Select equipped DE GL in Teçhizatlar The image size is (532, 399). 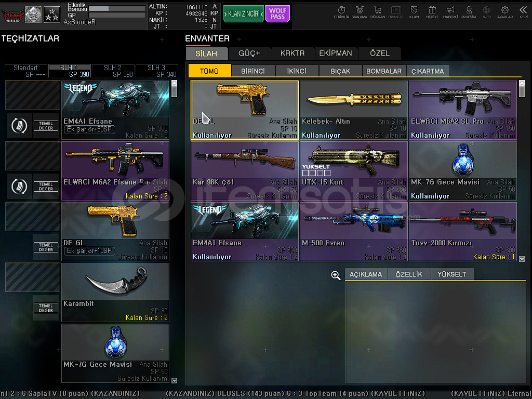click(115, 232)
